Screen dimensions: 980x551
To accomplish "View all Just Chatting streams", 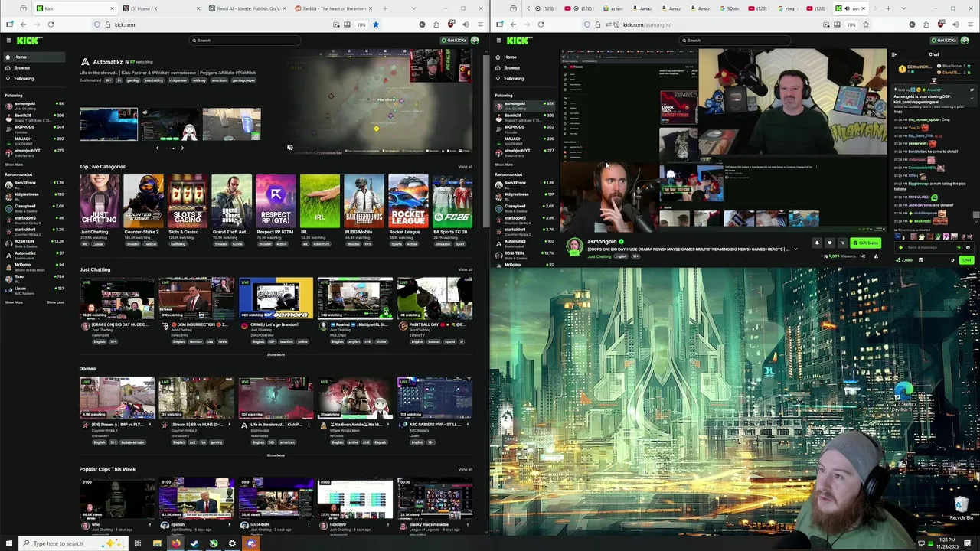I will pos(465,269).
